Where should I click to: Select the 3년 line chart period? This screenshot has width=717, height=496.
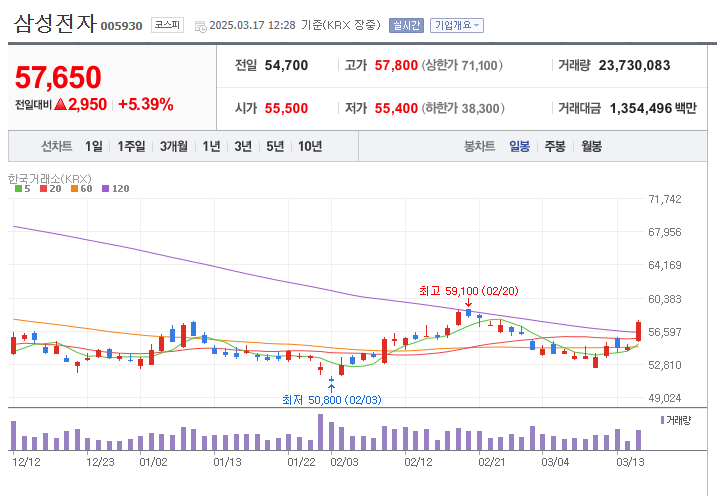pos(243,146)
